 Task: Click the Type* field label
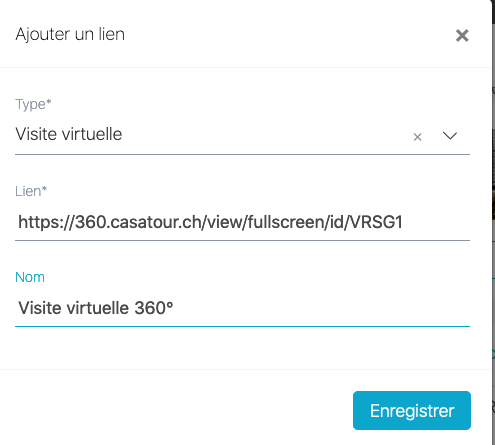click(x=33, y=105)
